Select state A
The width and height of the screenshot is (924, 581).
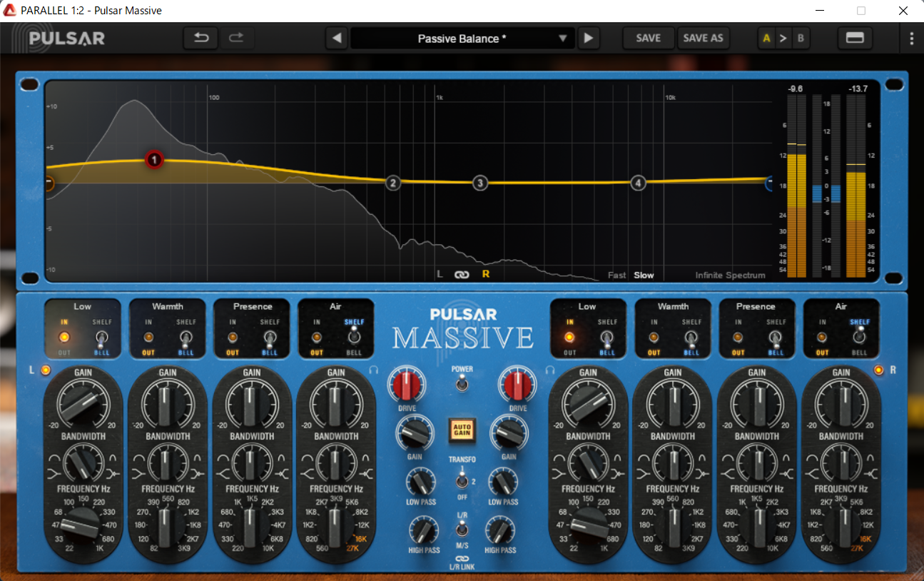coord(767,39)
